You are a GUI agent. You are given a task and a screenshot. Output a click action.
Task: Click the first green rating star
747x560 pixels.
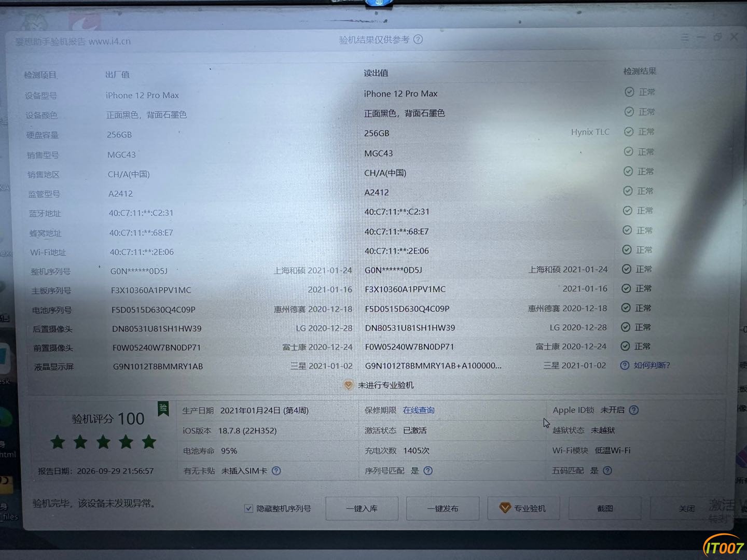58,442
